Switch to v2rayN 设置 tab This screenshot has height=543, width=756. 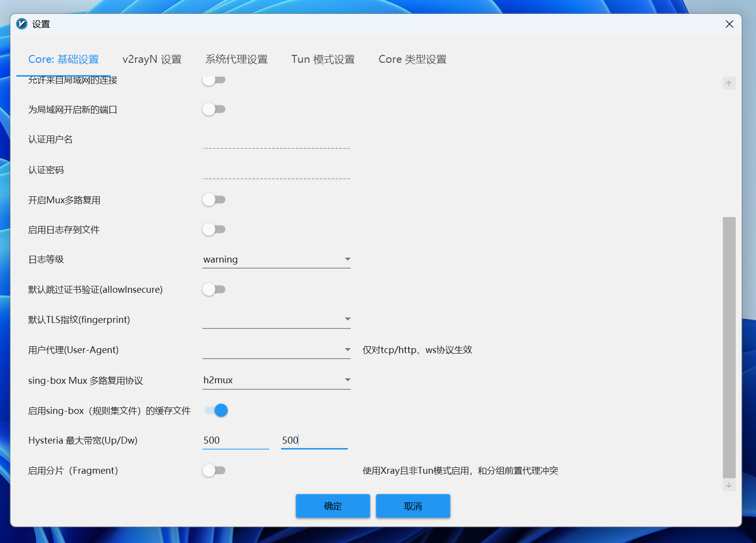point(152,59)
